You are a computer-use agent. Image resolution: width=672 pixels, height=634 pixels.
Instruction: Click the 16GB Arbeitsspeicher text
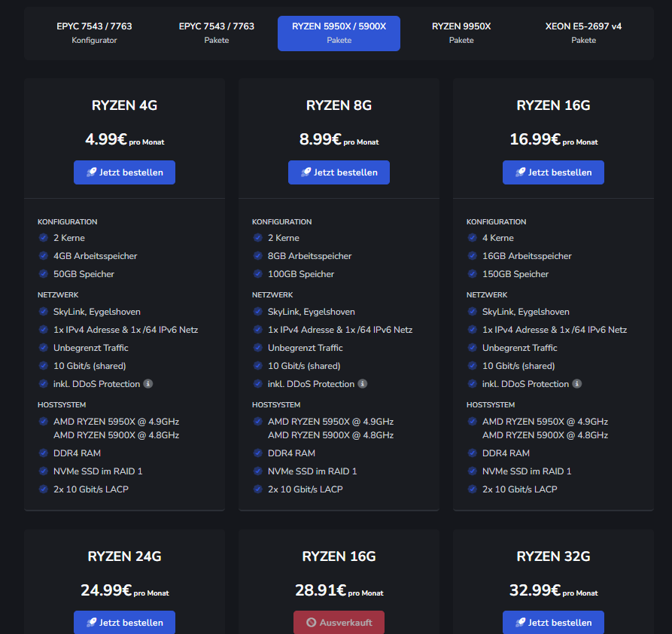(527, 256)
